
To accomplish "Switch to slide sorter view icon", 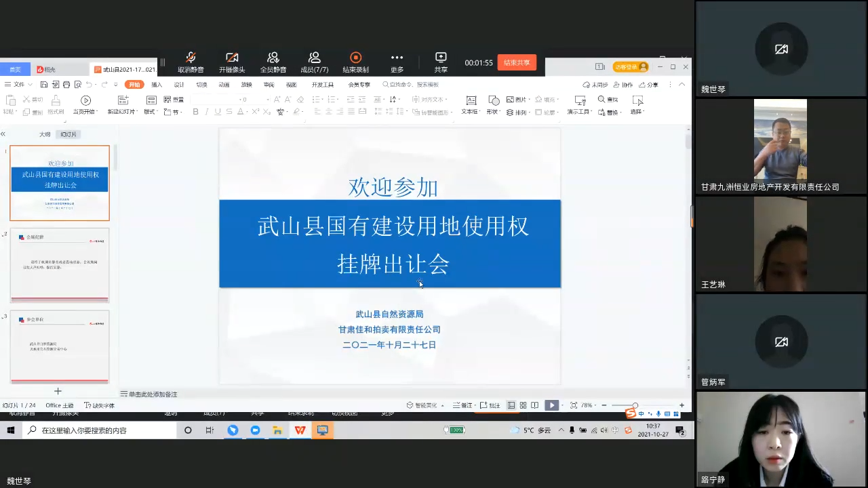I will click(x=523, y=405).
